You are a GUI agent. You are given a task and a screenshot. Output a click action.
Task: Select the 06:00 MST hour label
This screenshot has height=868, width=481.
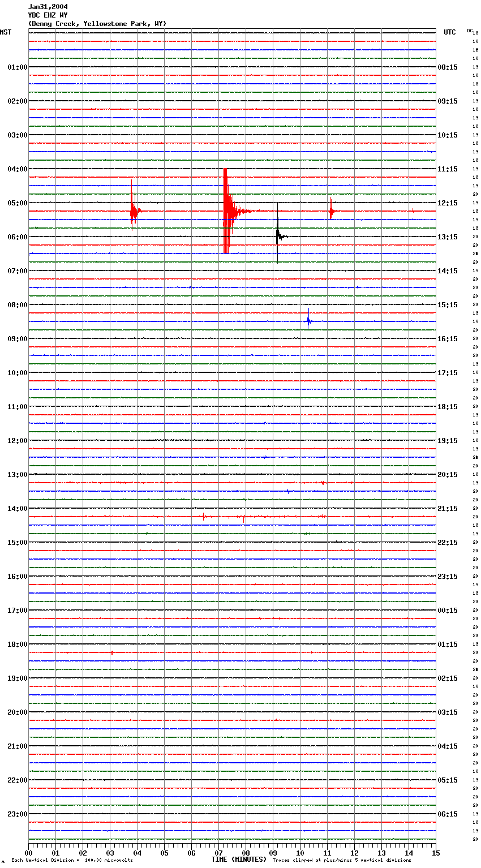click(17, 237)
